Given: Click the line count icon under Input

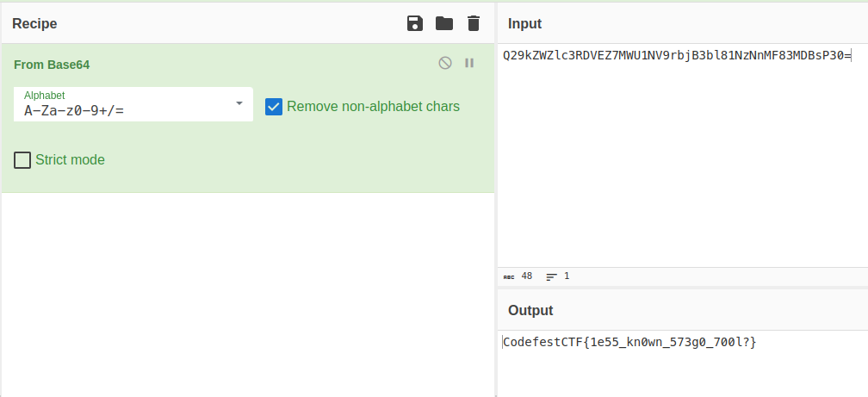Looking at the screenshot, I should pyautogui.click(x=551, y=276).
